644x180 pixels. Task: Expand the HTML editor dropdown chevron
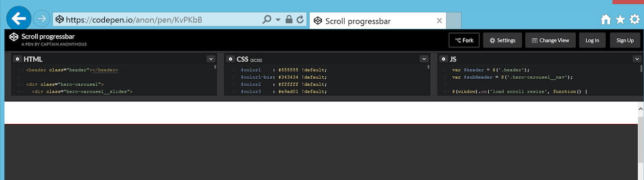point(211,59)
